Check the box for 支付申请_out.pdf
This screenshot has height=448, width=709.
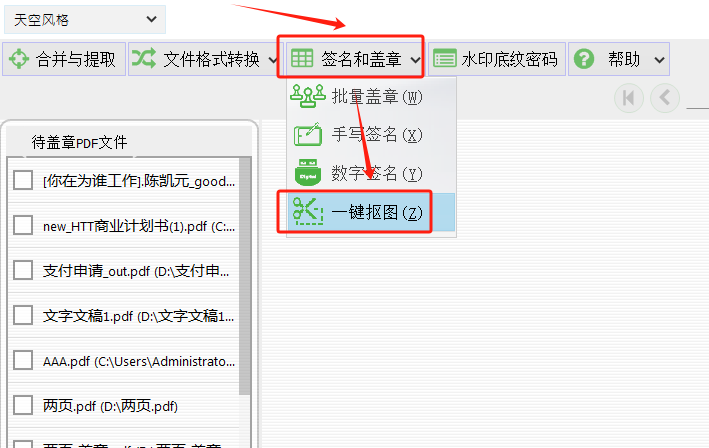click(x=23, y=270)
